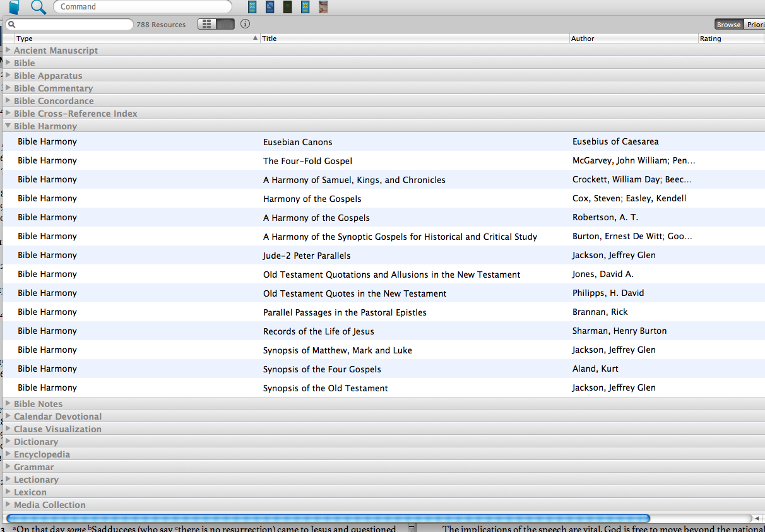Click the sort arrow in Type column
This screenshot has height=532, width=765.
[255, 38]
